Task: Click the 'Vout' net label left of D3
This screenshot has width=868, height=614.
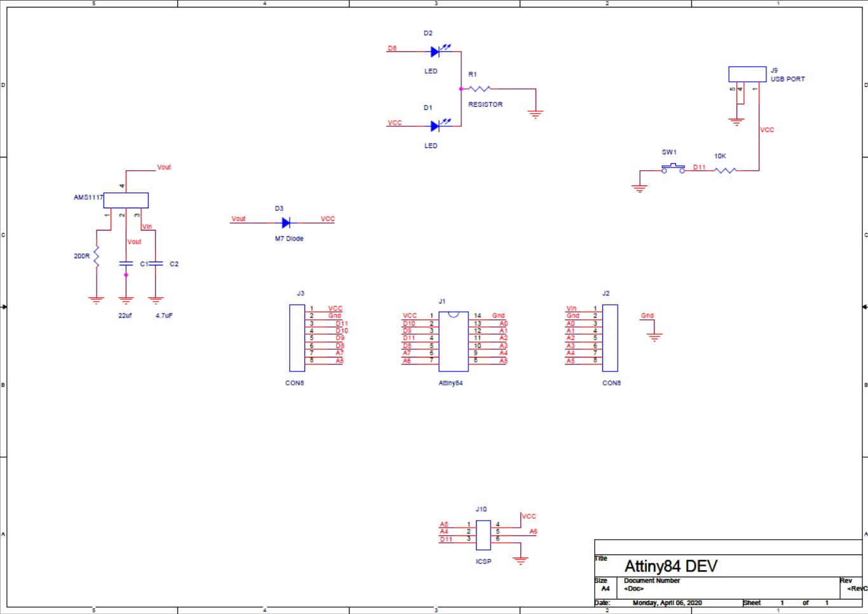Action: point(238,219)
